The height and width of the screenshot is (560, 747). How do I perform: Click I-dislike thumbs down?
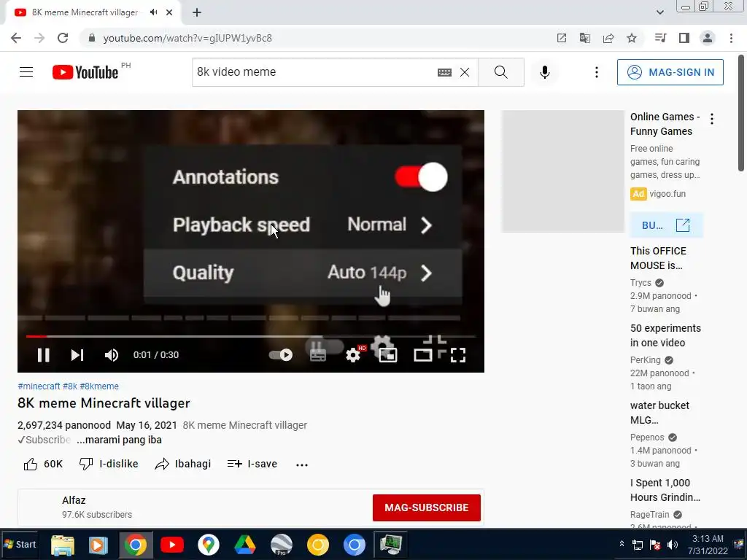point(109,464)
